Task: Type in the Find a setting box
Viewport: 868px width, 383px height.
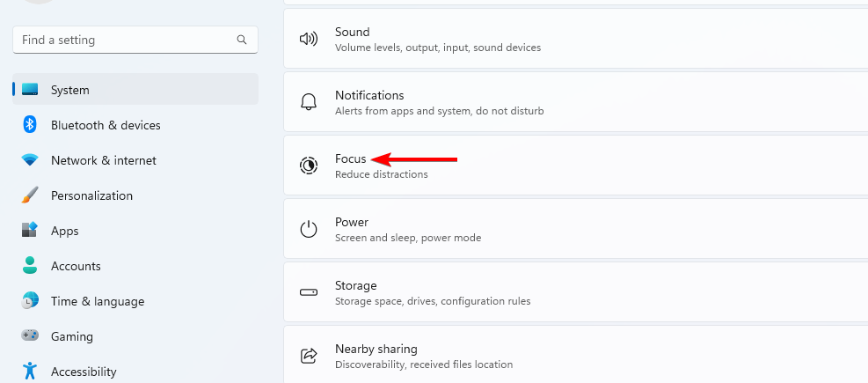Action: (x=123, y=40)
